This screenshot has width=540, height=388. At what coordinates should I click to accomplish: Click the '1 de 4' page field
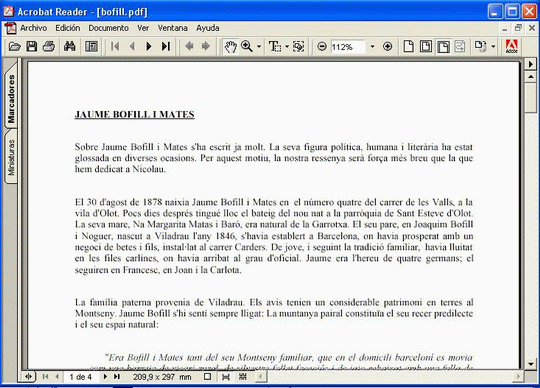(x=81, y=377)
